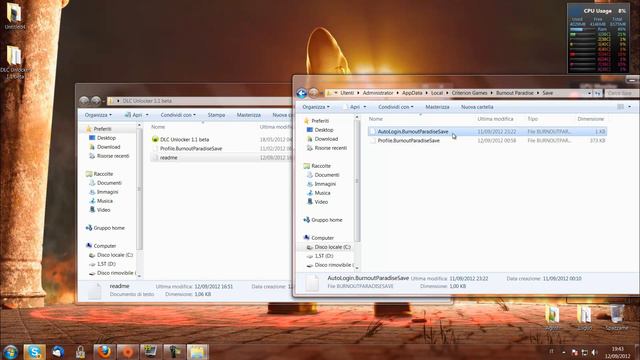Open DLC Unlocker 1.1 beta desktop folder
The image size is (640, 360).
tap(15, 62)
